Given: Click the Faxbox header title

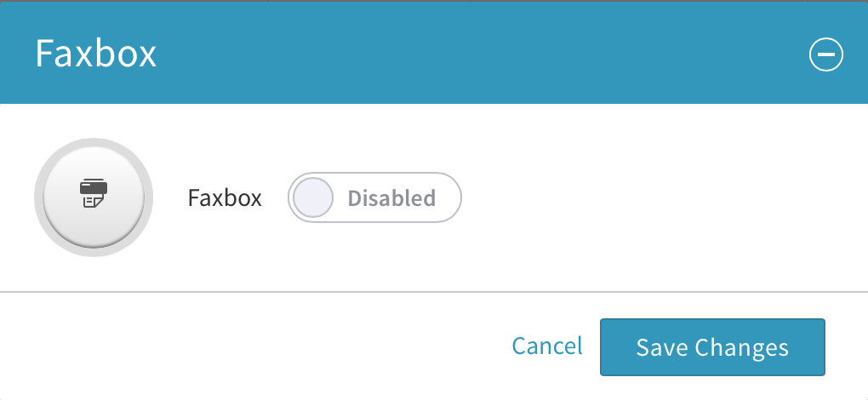Looking at the screenshot, I should click(x=96, y=54).
